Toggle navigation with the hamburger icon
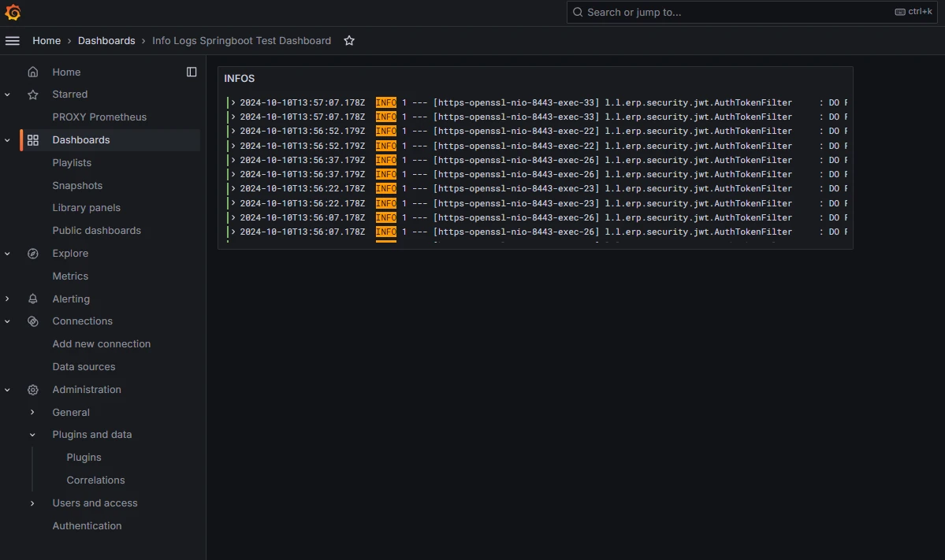This screenshot has width=945, height=560. coord(13,40)
